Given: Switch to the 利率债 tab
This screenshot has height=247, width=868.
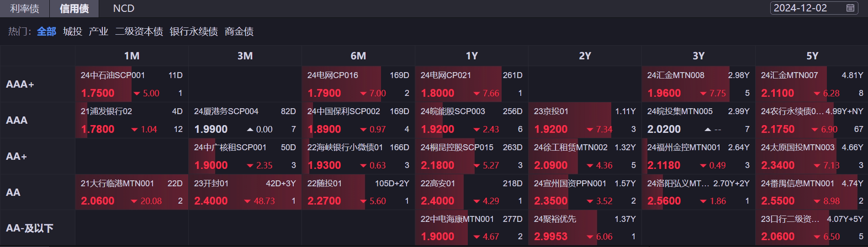Looking at the screenshot, I should [25, 9].
